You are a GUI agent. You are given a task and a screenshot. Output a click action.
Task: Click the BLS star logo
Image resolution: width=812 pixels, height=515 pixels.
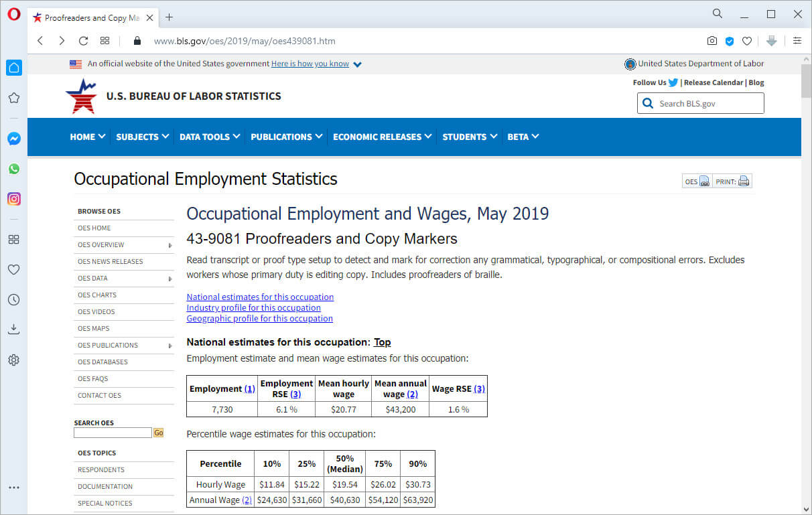coord(81,96)
